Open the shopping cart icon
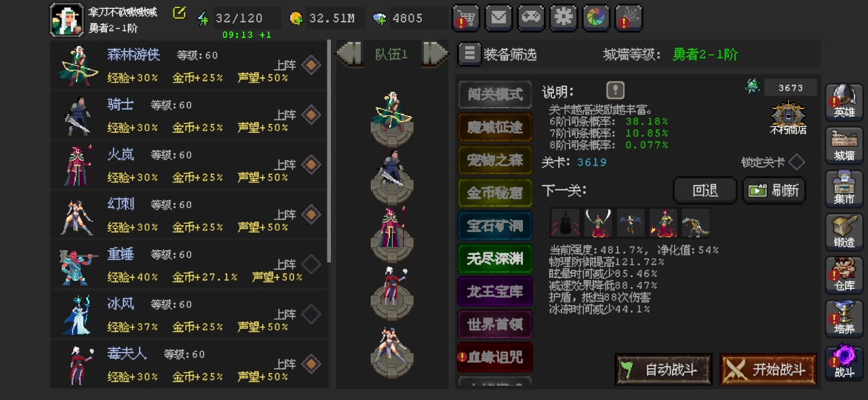868x400 pixels. tap(466, 18)
